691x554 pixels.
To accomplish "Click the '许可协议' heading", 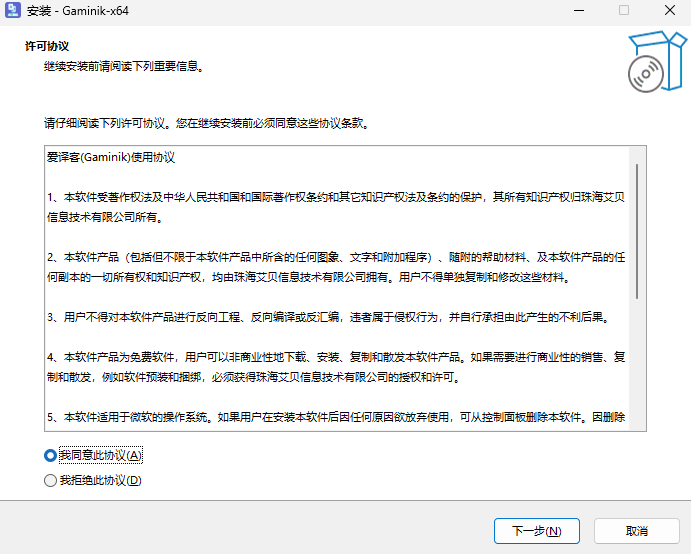I will click(x=47, y=46).
